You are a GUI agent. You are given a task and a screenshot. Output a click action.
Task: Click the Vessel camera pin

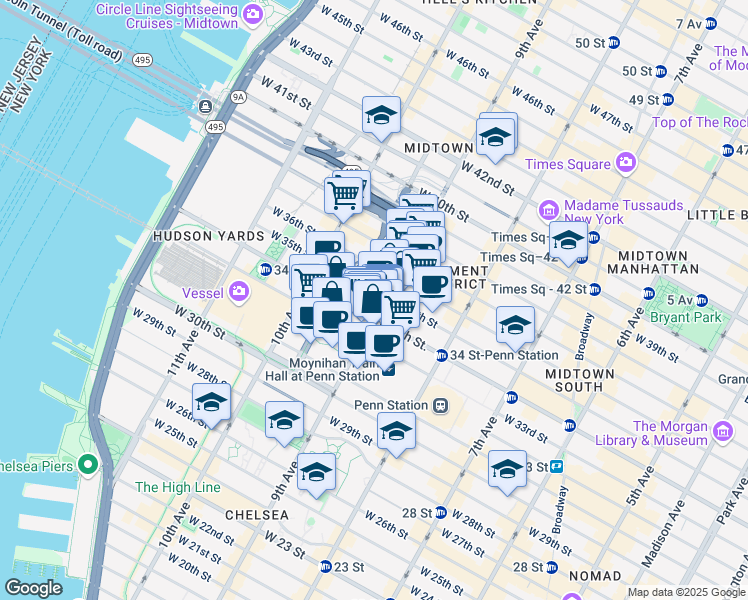(239, 291)
